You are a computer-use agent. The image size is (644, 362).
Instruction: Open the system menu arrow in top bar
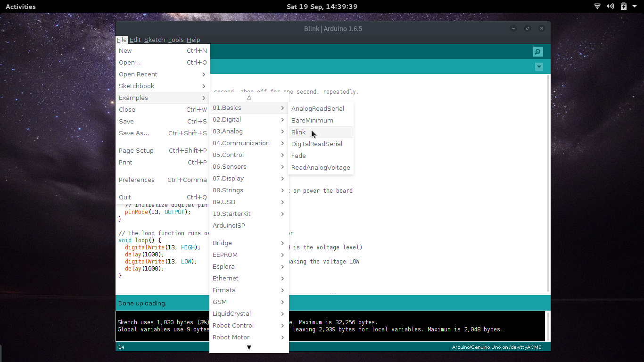coord(635,7)
